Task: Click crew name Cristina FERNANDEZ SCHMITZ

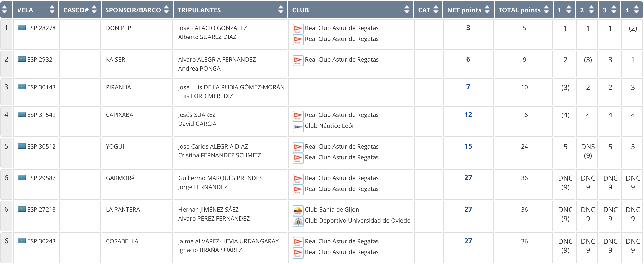Action: point(219,155)
